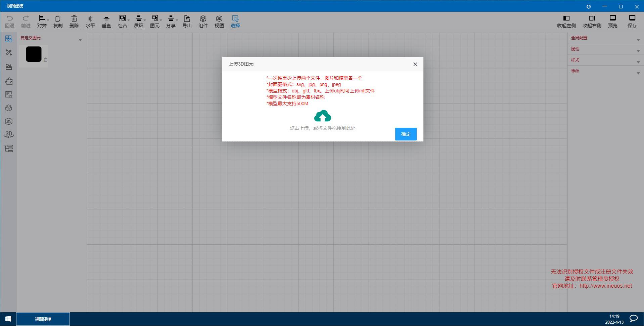Select the magic wand sidebar icon

(9, 52)
